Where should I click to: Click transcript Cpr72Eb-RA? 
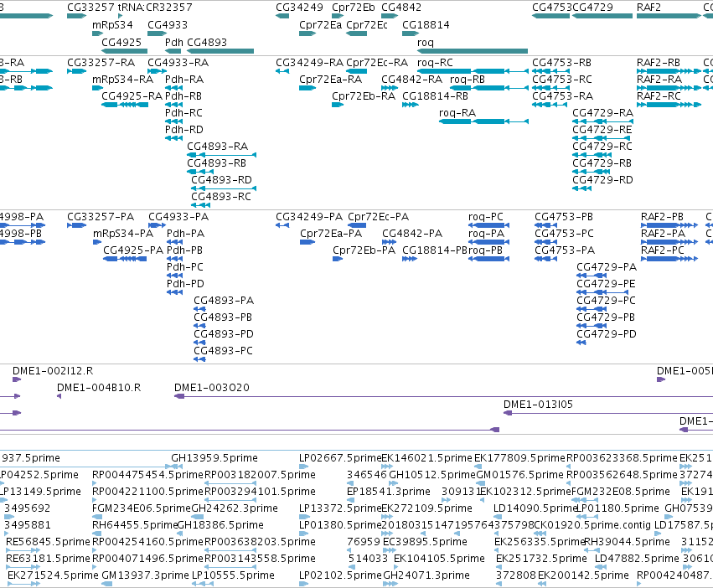[364, 96]
